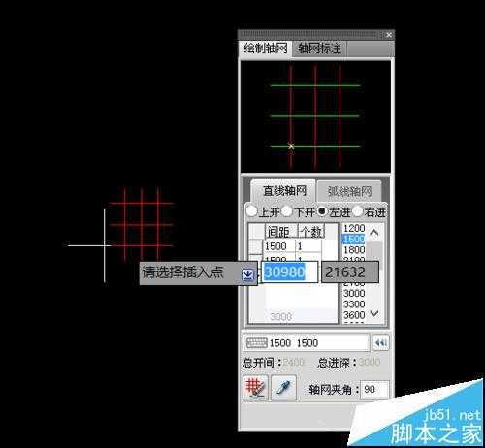The width and height of the screenshot is (485, 448).
Task: Click the axis grid preview thumbnail
Action: pyautogui.click(x=315, y=116)
